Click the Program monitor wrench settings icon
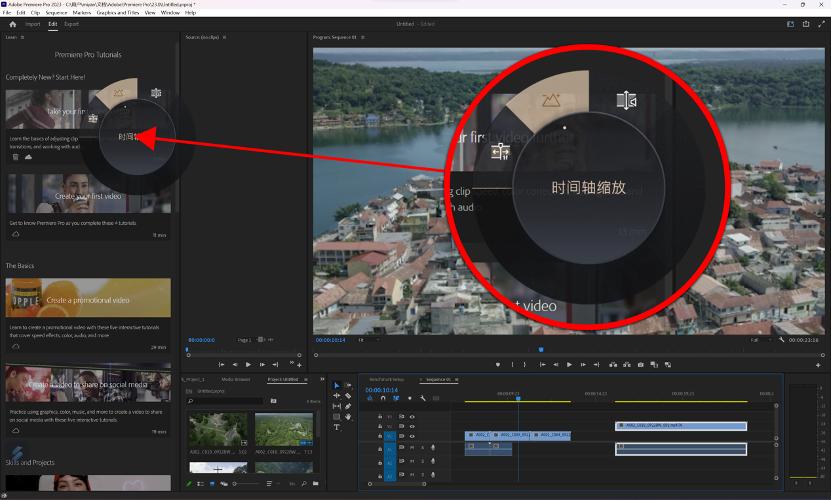832x500 pixels. pyautogui.click(x=782, y=340)
